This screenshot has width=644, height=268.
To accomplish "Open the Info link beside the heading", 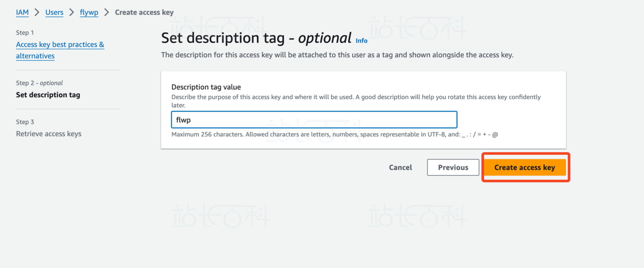I will 361,41.
